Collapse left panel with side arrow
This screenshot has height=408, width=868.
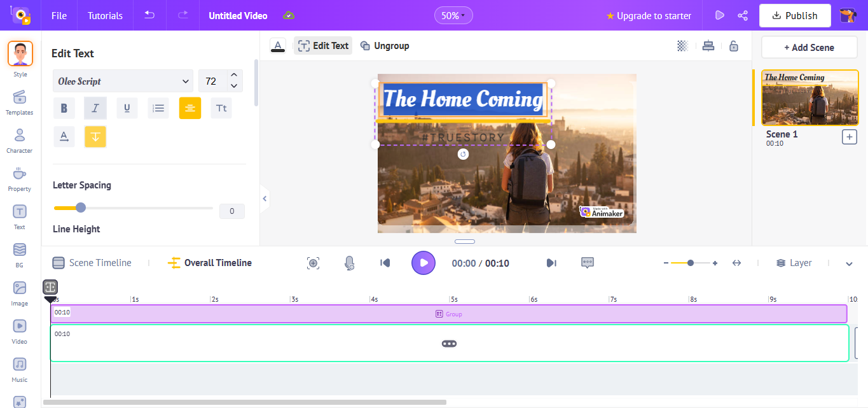[x=265, y=199]
